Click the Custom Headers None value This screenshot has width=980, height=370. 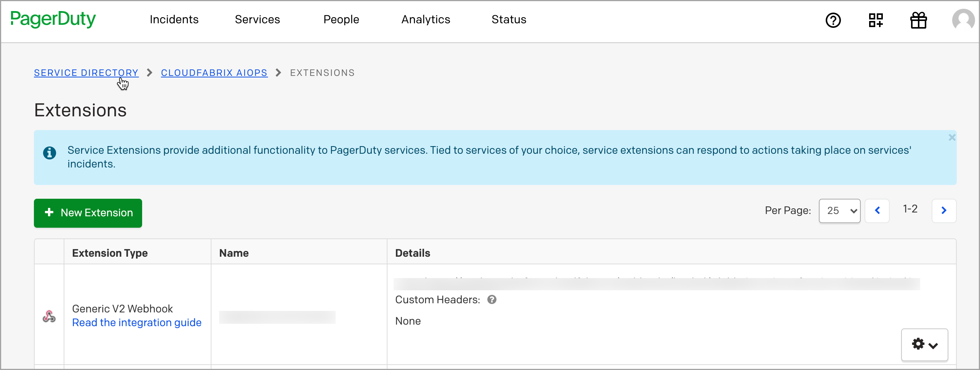pos(408,321)
